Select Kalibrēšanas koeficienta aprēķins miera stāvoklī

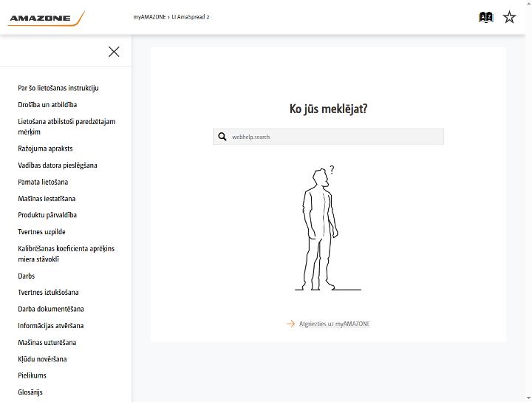point(66,253)
